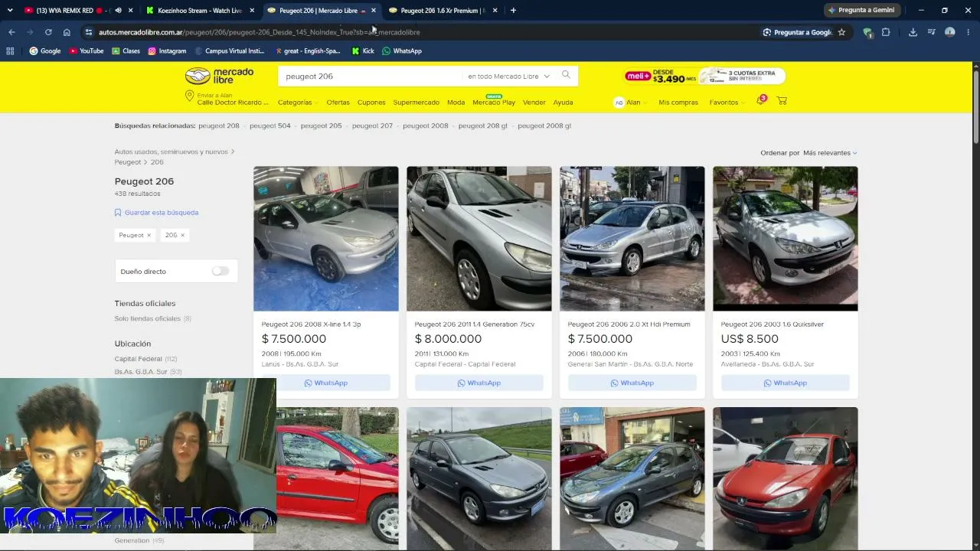The image size is (980, 551).
Task: Click the browser address bar
Action: pyautogui.click(x=421, y=32)
